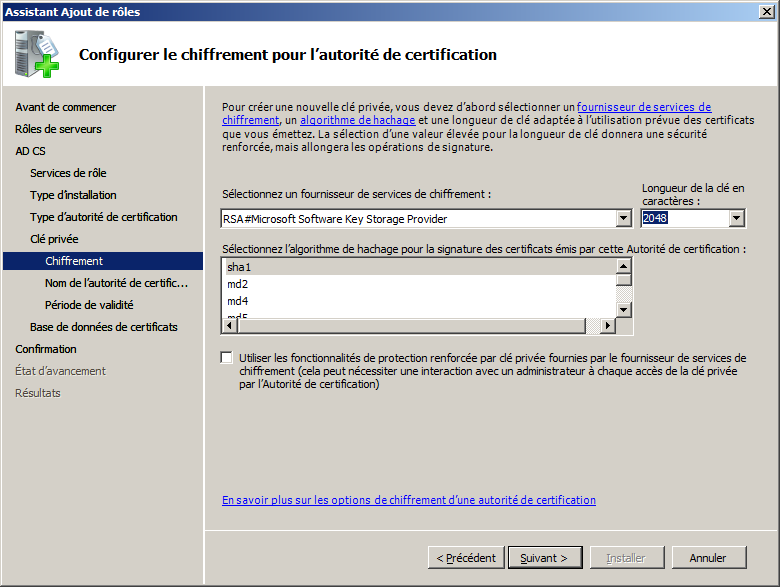Close the Assistant Ajout de rôles window
Image resolution: width=780 pixels, height=587 pixels.
tap(765, 11)
